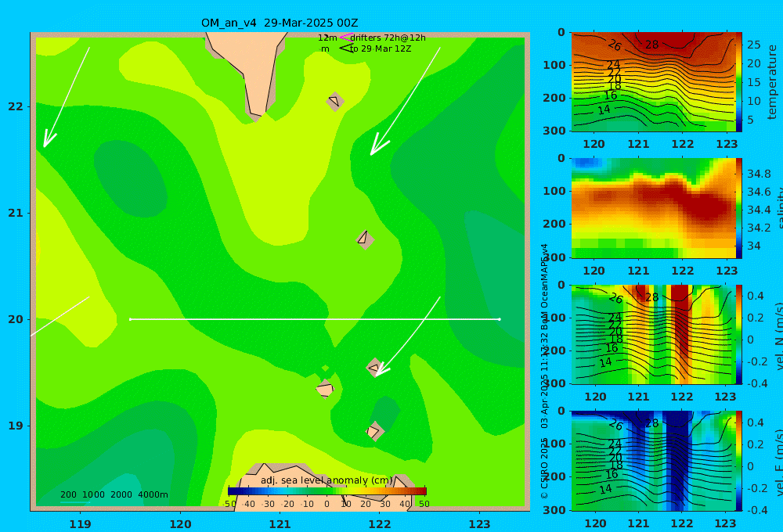Click the '28' contour label in the vel. N panel
783x532 pixels.
point(651,297)
